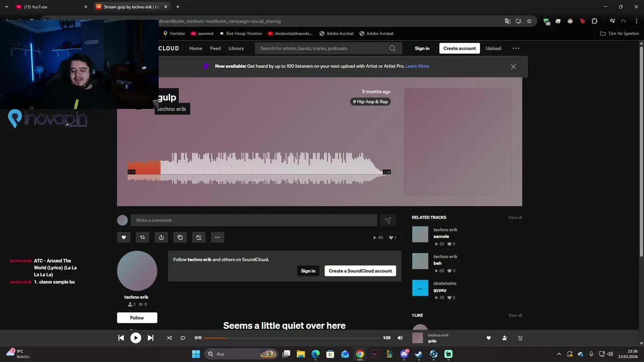Open the Learn More link in the banner
The height and width of the screenshot is (362, 644).
[x=417, y=66]
